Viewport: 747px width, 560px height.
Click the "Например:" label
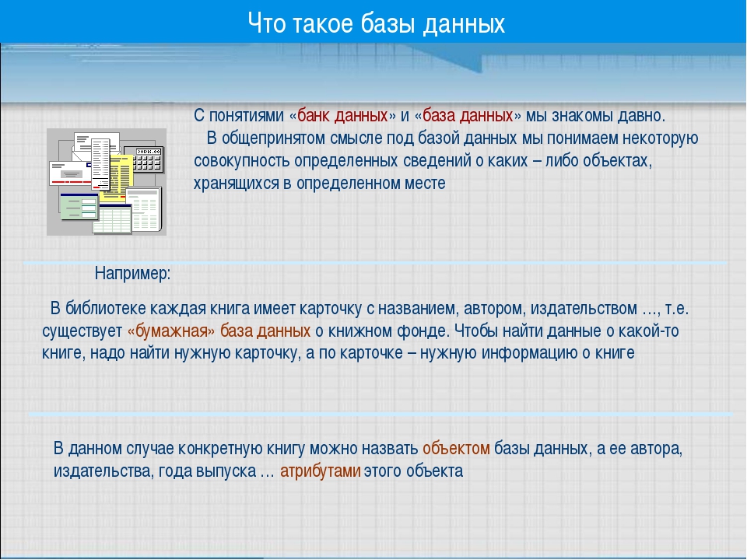pos(132,274)
